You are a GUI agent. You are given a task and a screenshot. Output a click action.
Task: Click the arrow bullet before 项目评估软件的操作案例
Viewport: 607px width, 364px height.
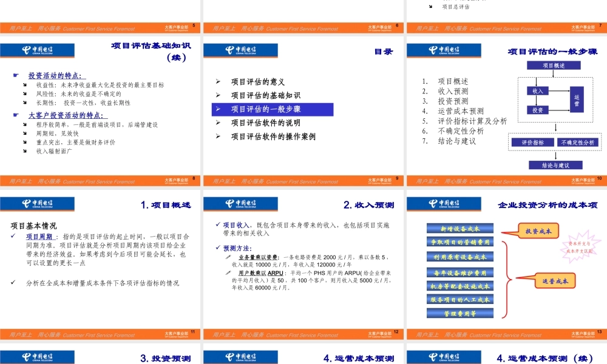pos(218,136)
